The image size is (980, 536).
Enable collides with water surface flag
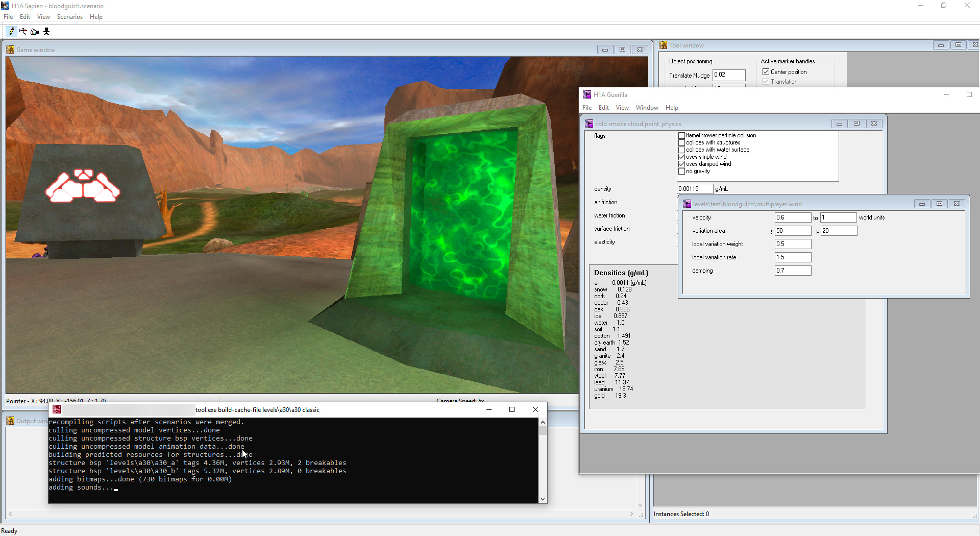tap(681, 150)
